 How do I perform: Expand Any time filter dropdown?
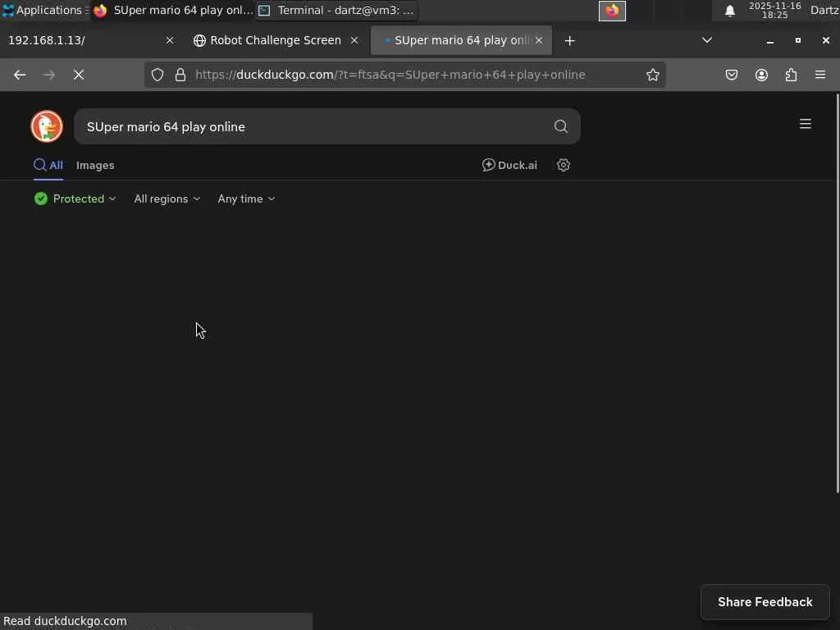[246, 199]
